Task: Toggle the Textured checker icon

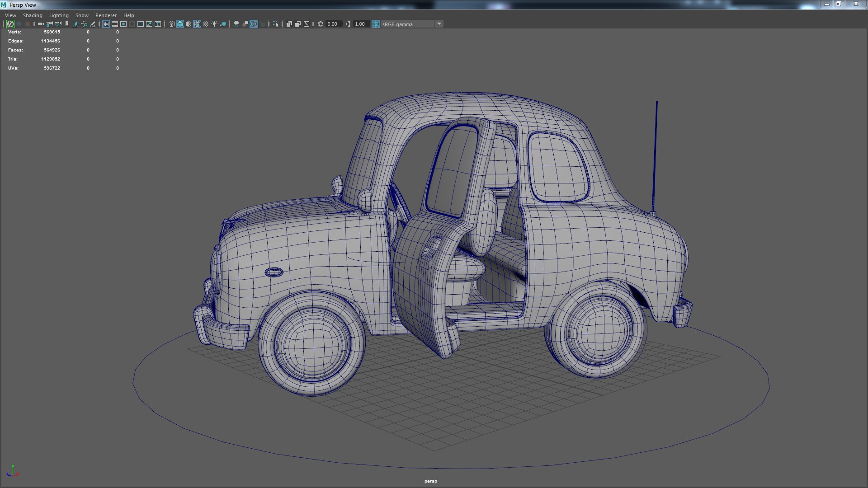Action: tap(206, 24)
